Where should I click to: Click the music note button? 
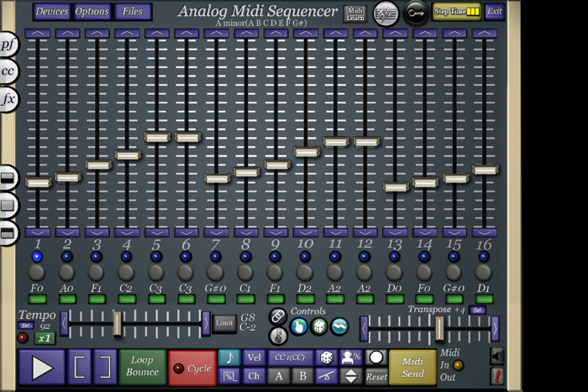click(x=228, y=358)
